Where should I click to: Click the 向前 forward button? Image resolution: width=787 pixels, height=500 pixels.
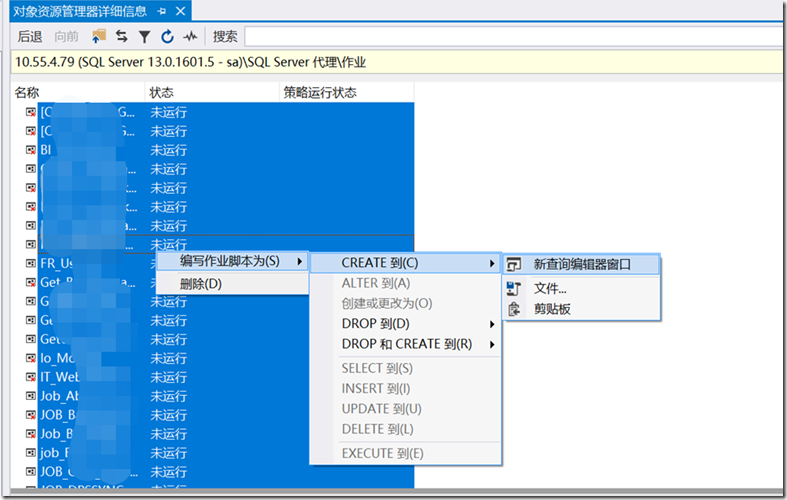(67, 37)
